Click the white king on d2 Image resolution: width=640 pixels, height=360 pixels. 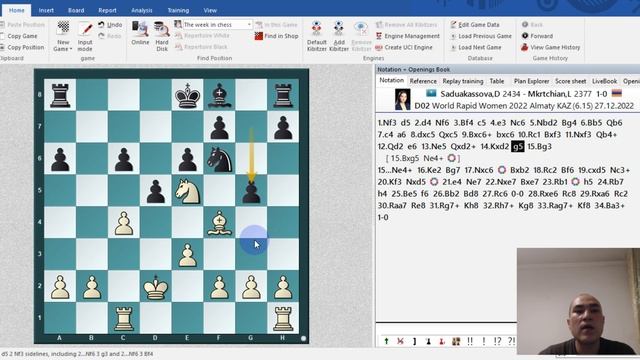tap(156, 287)
